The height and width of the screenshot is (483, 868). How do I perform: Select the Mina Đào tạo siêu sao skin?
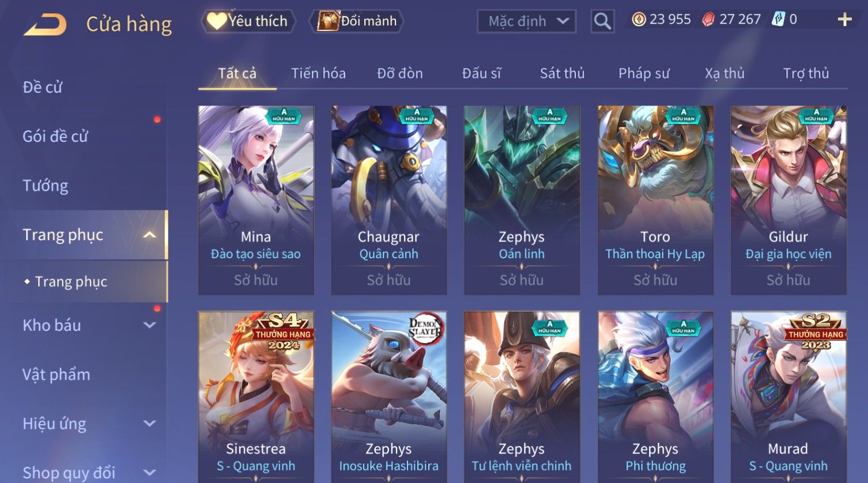pos(256,200)
